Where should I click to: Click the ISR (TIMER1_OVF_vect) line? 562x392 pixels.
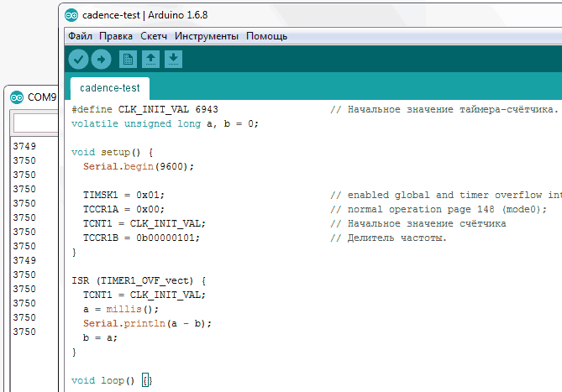139,280
